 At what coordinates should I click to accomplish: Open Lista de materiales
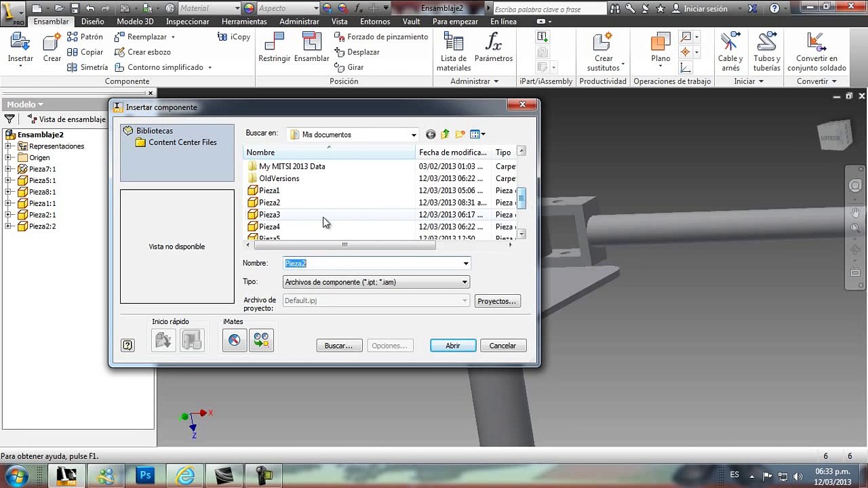tap(454, 52)
